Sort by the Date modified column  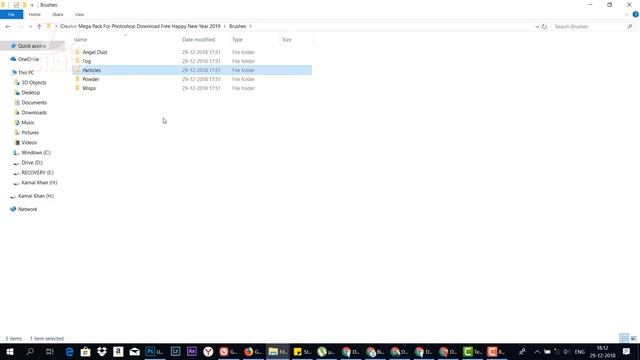tap(198, 40)
